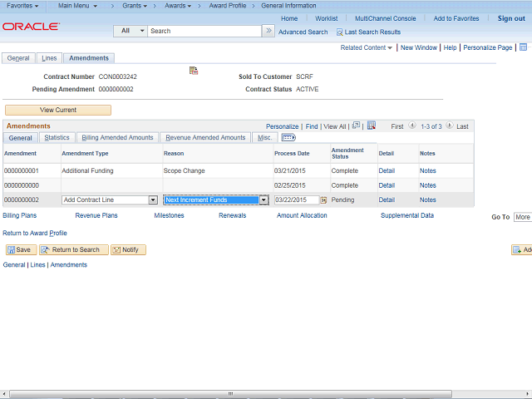Open the Go To More dropdown
The width and height of the screenshot is (532, 399).
523,217
